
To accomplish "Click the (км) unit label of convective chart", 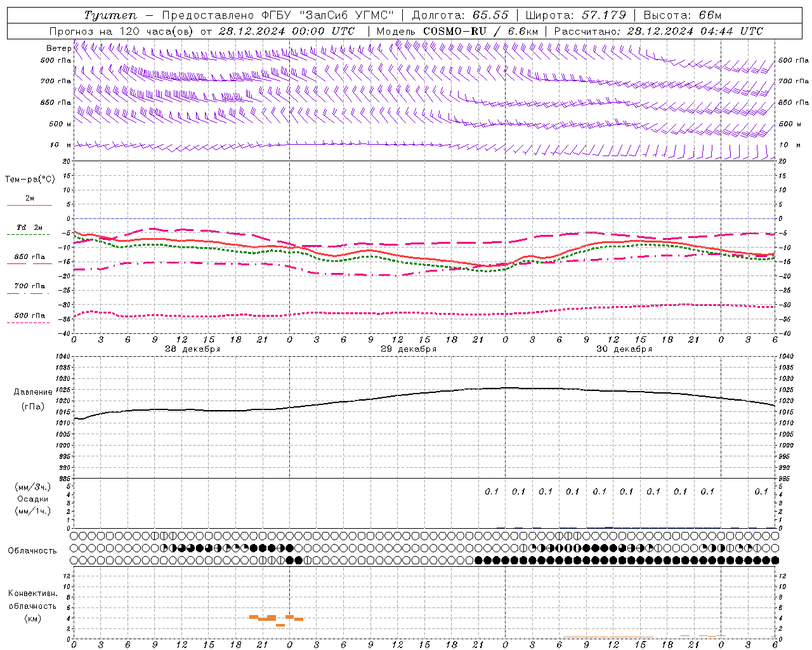I will coord(32,618).
